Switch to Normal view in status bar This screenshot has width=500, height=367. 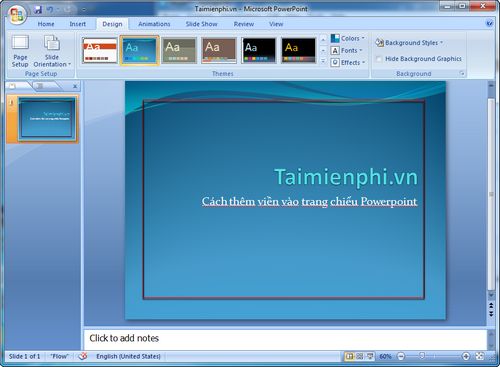[x=349, y=356]
